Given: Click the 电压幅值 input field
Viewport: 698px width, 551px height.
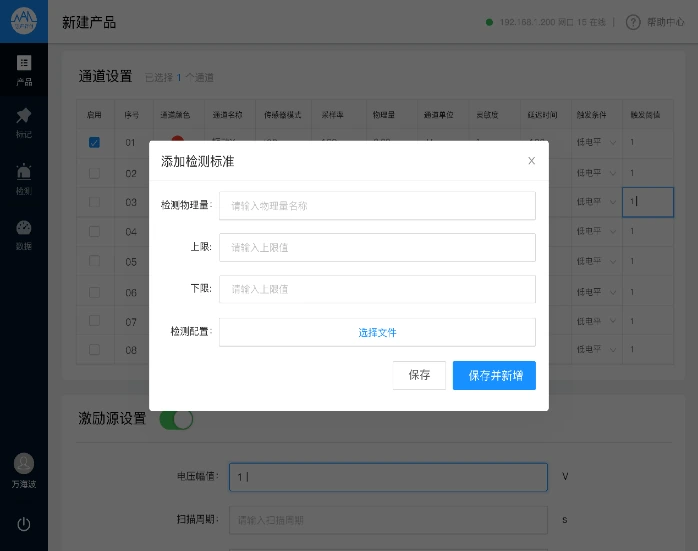Looking at the screenshot, I should click(x=388, y=477).
